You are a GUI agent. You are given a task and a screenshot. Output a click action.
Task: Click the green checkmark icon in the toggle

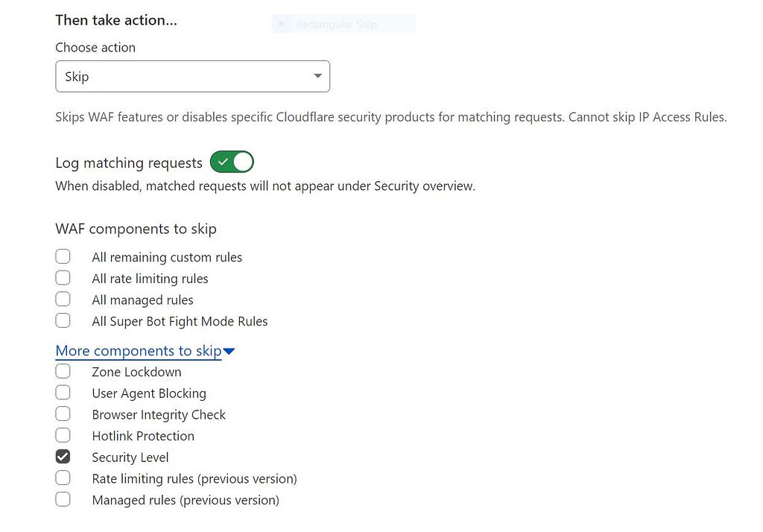coord(222,162)
